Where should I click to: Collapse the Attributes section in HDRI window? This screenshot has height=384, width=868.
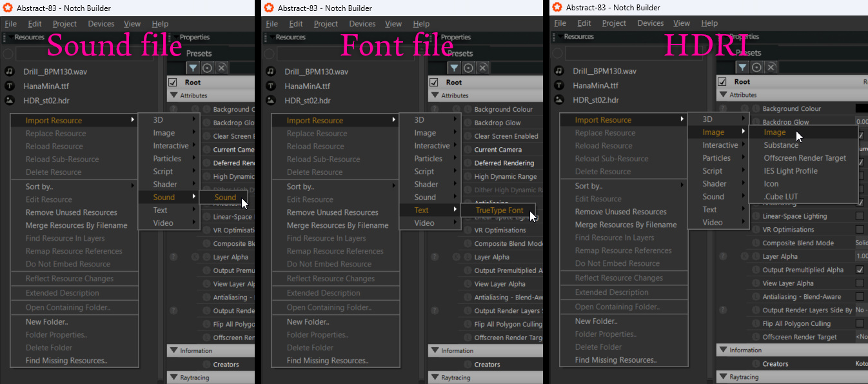(x=723, y=94)
